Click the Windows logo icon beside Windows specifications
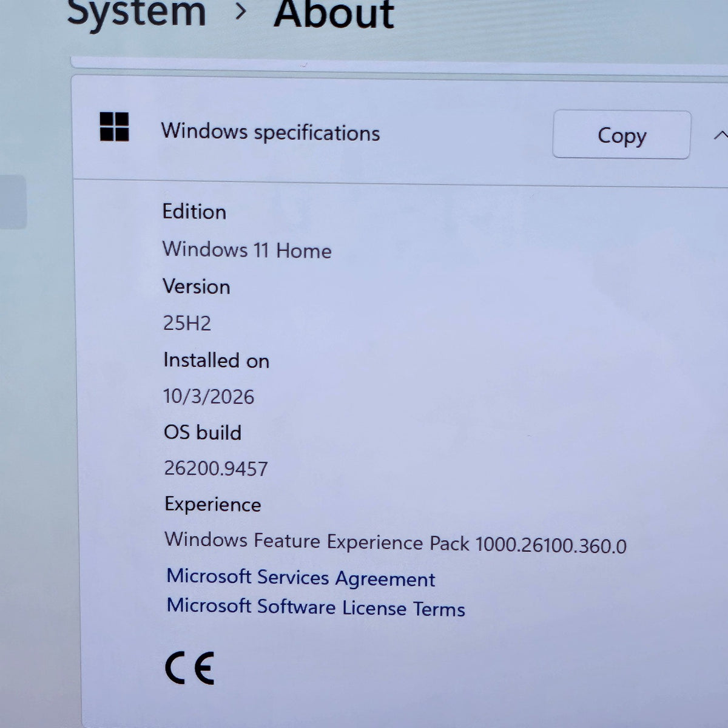This screenshot has height=728, width=728. (x=114, y=127)
